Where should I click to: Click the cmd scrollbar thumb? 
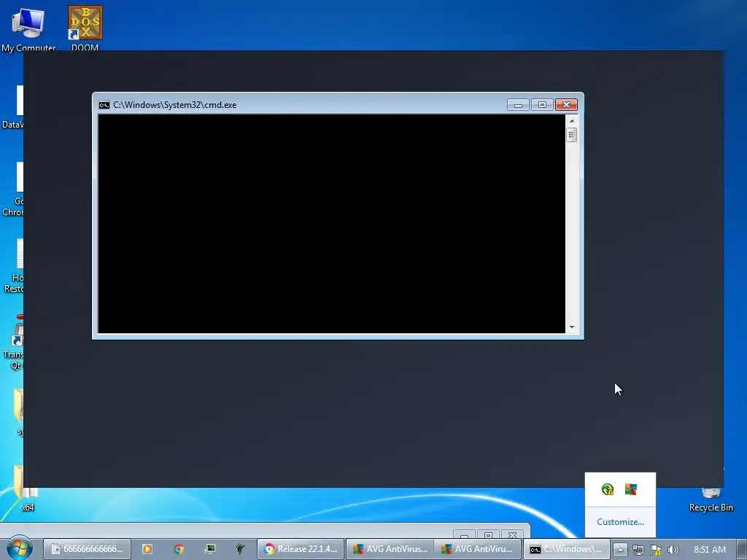(572, 135)
